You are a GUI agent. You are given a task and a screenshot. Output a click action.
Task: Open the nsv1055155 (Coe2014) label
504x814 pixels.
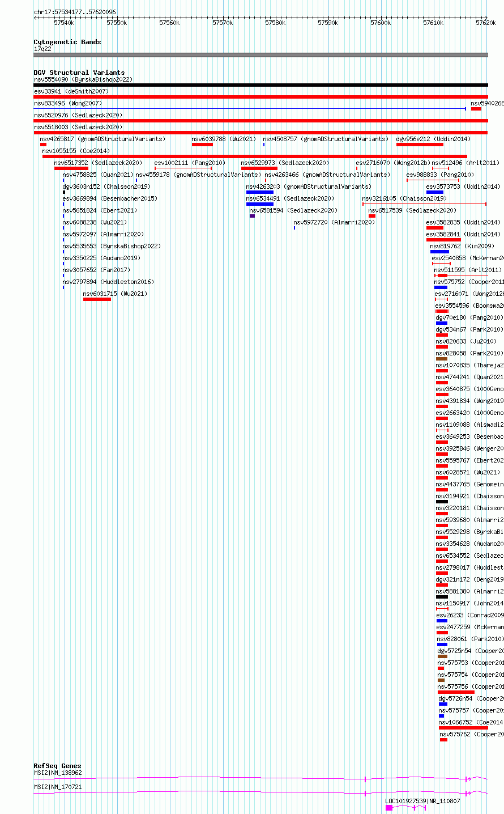[76, 151]
